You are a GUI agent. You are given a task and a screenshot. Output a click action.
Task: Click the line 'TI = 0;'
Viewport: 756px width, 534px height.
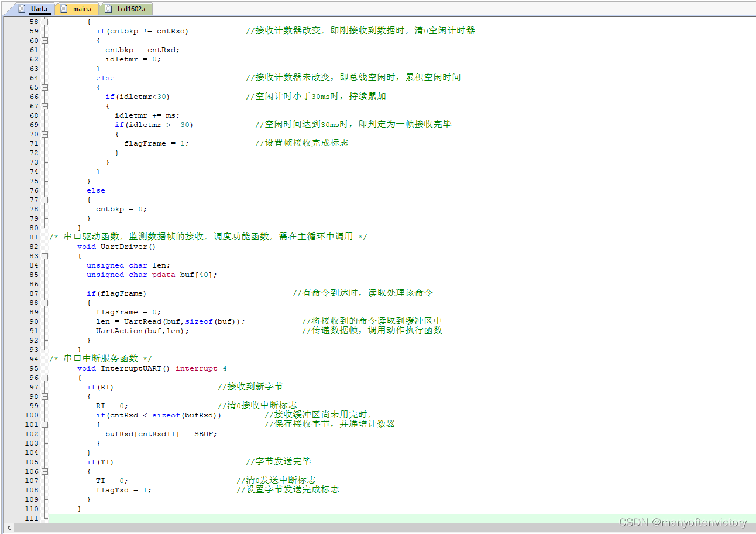112,481
